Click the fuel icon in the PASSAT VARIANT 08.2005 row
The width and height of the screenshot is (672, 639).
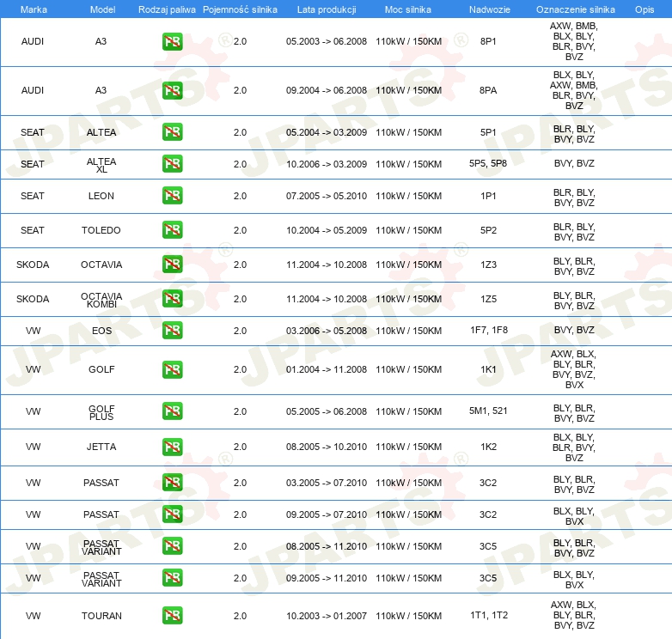(172, 545)
